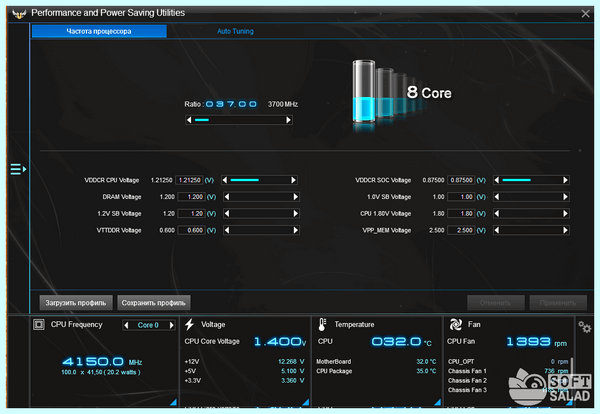
Task: Click the VDDCR SOC Voltage slider track
Action: (x=531, y=180)
